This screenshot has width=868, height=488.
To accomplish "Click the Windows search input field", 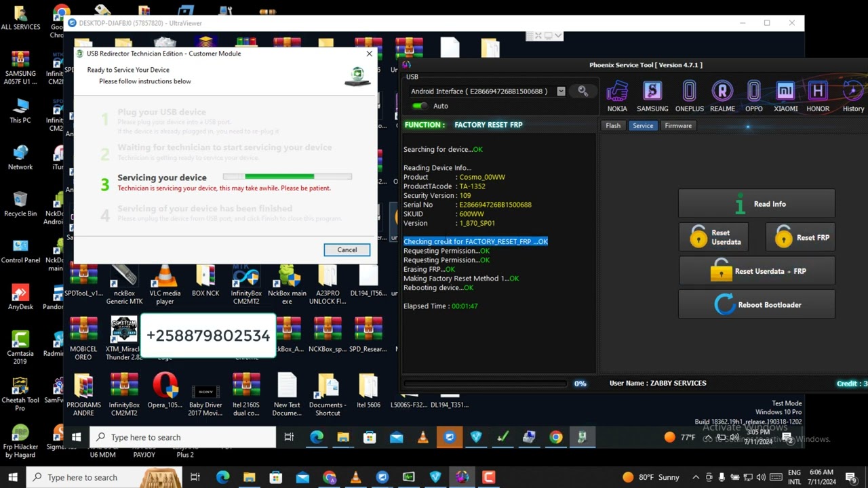I will (102, 477).
